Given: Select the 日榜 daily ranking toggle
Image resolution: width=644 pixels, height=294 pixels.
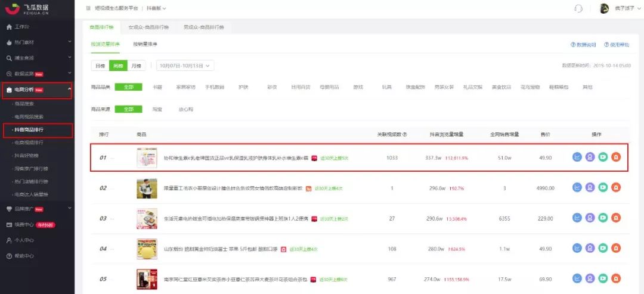Looking at the screenshot, I should click(100, 66).
